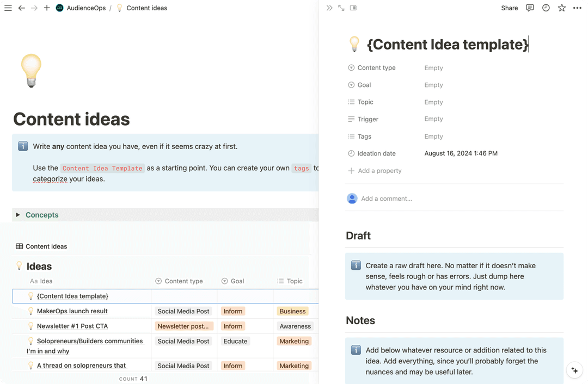Open the three-dot more actions menu
This screenshot has width=588, height=384.
click(577, 8)
